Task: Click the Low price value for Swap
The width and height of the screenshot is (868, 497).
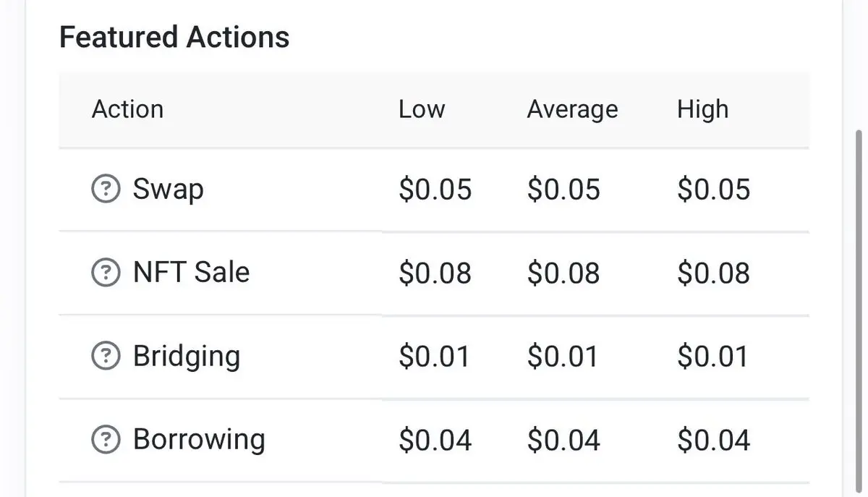Action: click(435, 190)
